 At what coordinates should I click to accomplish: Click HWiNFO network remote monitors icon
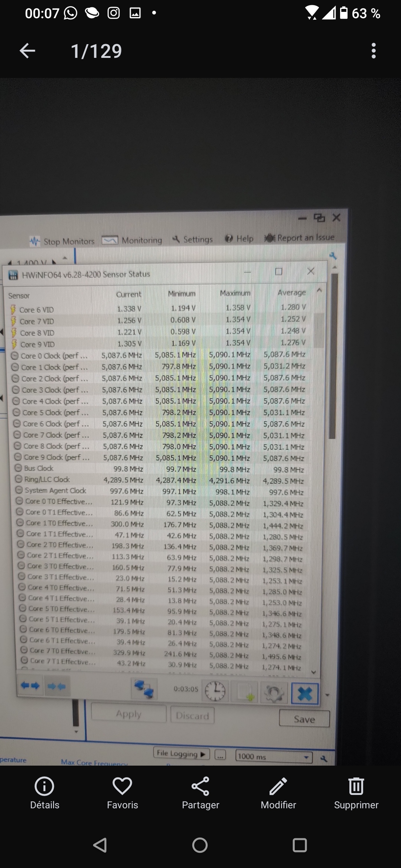click(144, 688)
